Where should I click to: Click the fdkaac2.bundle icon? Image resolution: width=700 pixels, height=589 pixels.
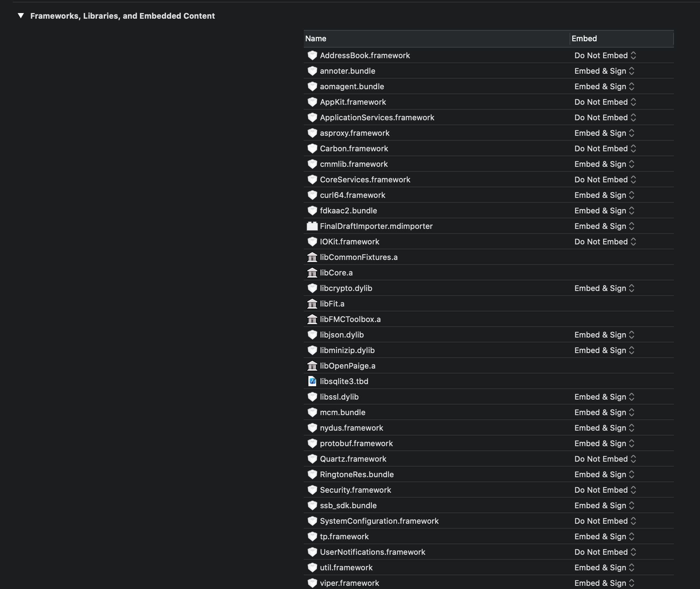tap(312, 211)
